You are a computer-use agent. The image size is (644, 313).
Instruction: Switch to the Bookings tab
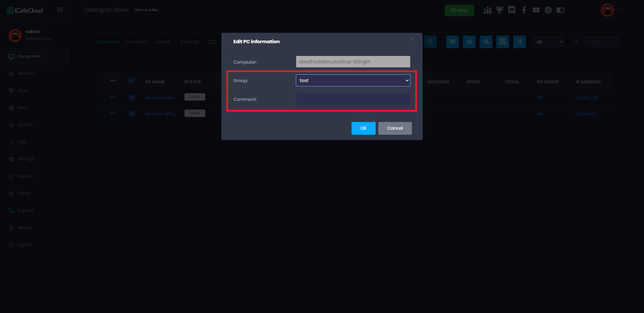click(x=190, y=42)
